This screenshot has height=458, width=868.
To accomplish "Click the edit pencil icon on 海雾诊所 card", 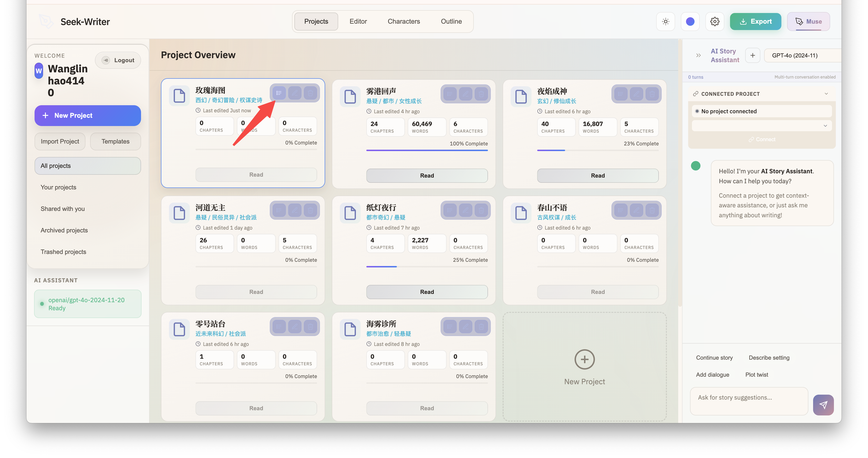I will coord(466,327).
